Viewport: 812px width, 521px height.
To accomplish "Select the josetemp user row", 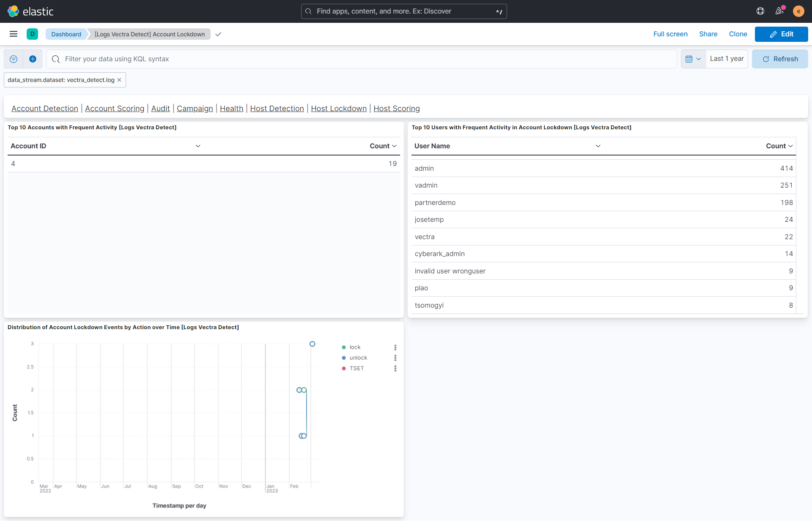I will [604, 220].
